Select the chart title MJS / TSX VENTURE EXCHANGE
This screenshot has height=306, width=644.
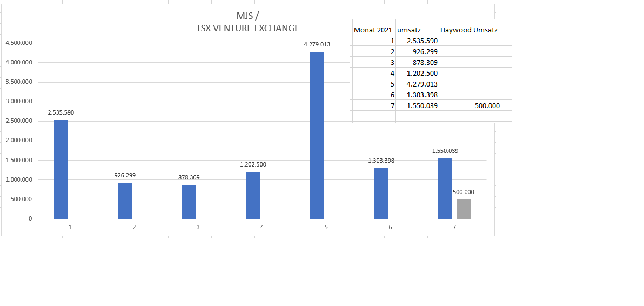[247, 22]
